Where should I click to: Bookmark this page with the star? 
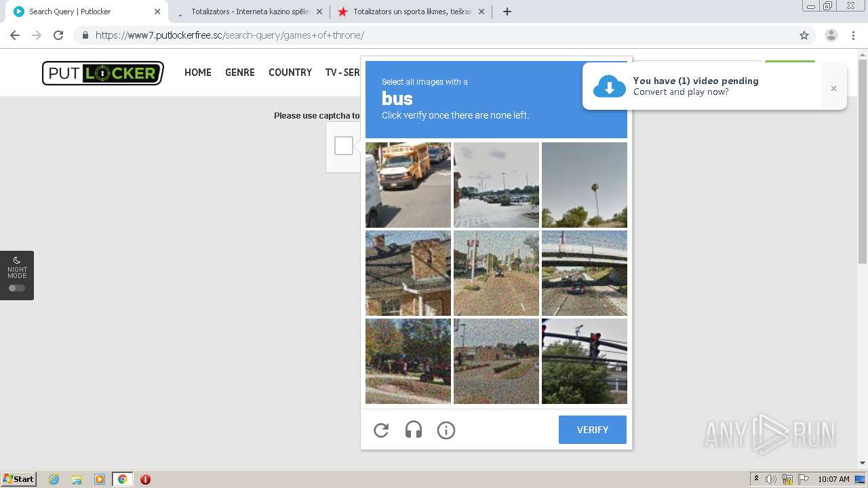pos(804,35)
